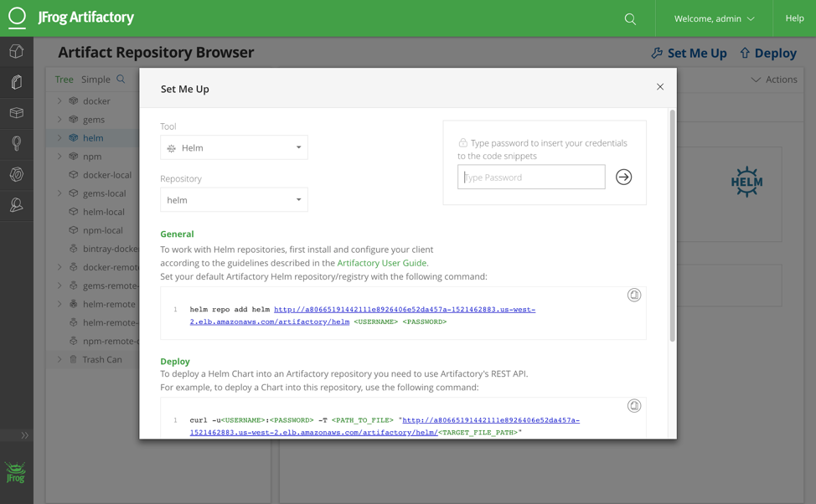Click the 'Deploy' section heading in dialog

[x=175, y=362]
